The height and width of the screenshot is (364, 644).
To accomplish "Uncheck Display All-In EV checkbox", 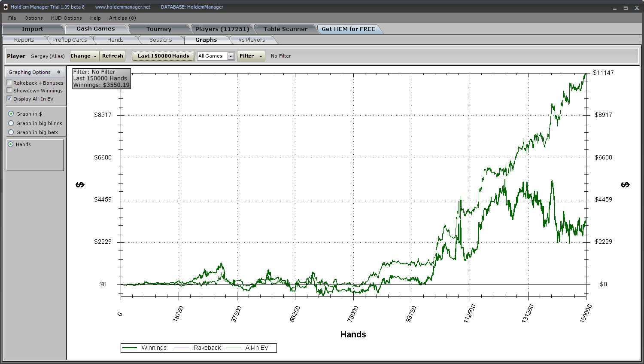I will [9, 98].
